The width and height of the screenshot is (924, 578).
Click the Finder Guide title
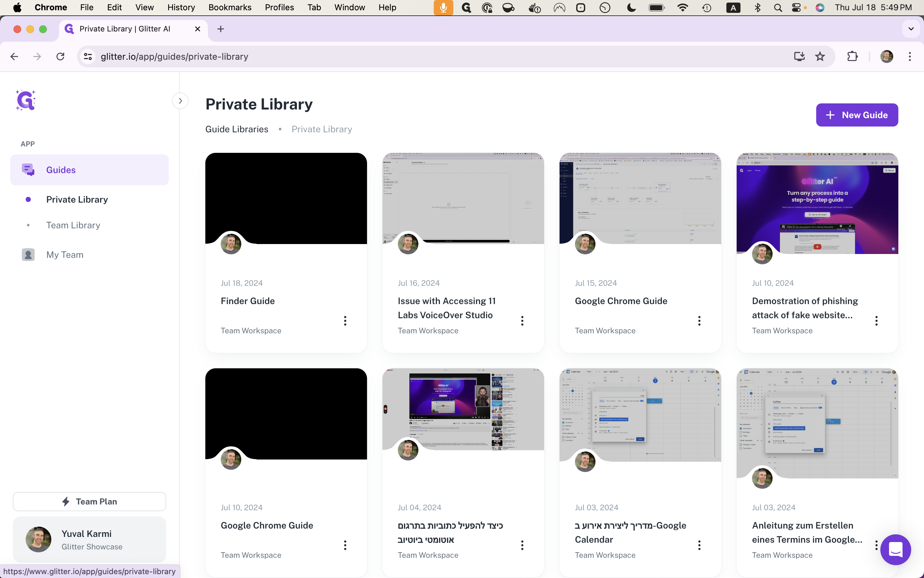coord(248,301)
